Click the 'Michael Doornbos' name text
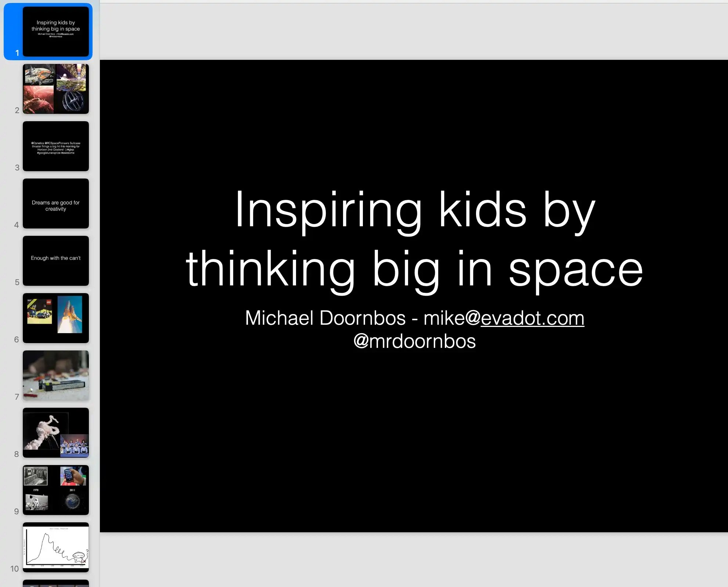 click(x=325, y=318)
